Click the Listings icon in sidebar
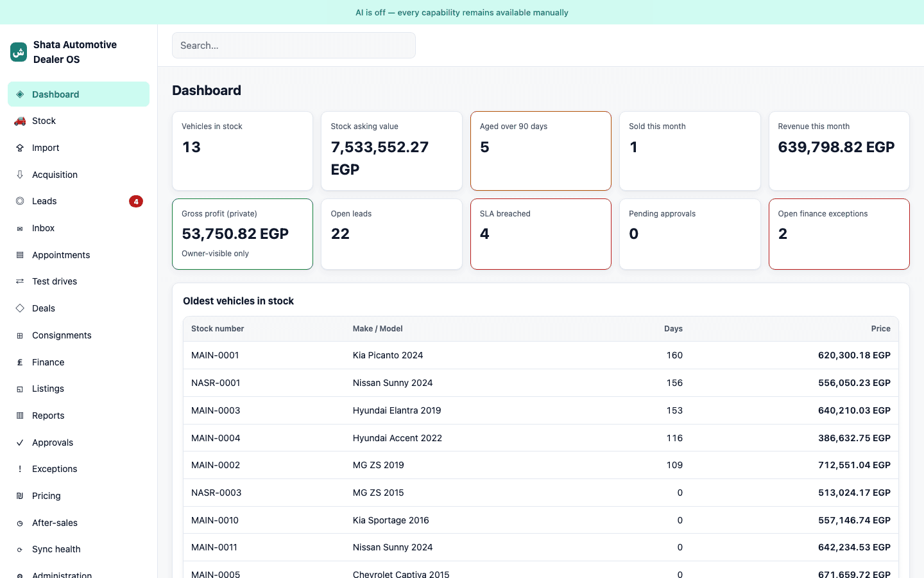 [x=20, y=389]
